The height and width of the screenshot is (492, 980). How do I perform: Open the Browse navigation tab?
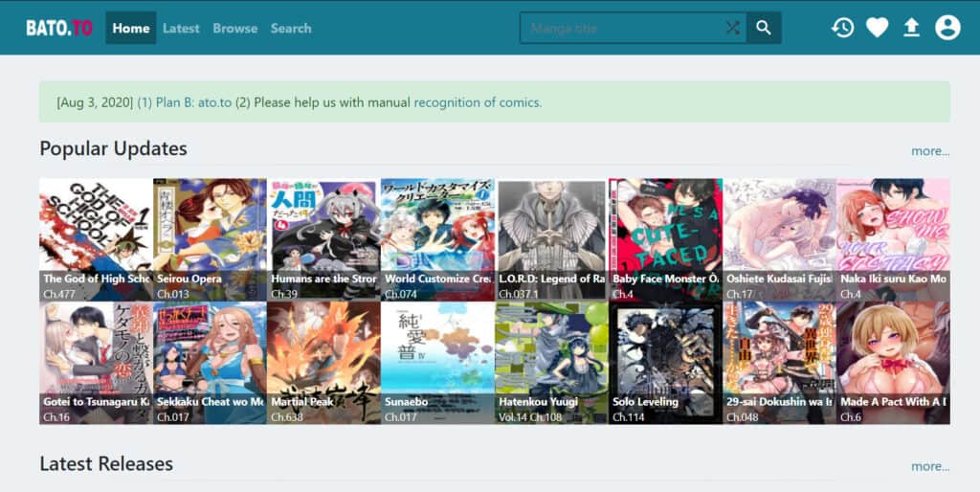[x=234, y=28]
